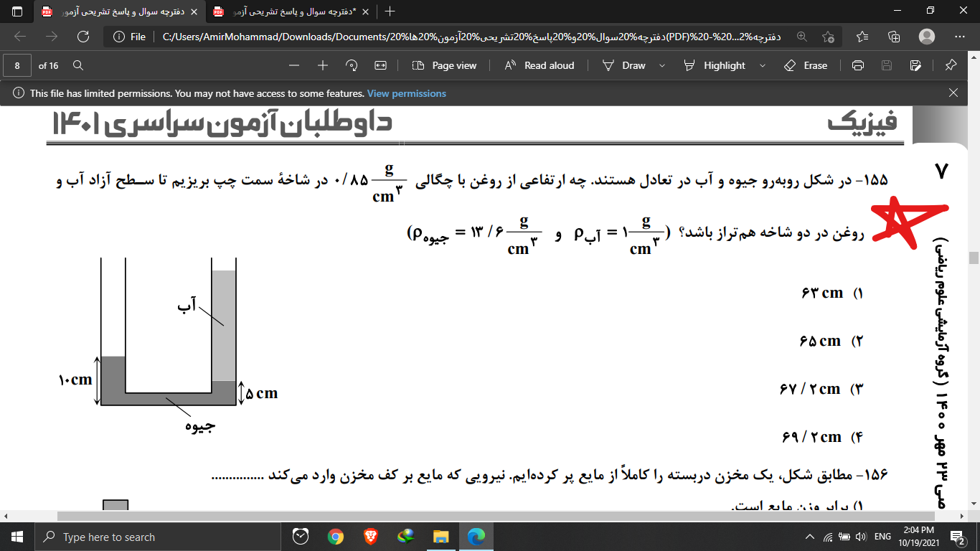Viewport: 980px width, 551px height.
Task: Refresh the current PDF page
Action: pyautogui.click(x=83, y=37)
